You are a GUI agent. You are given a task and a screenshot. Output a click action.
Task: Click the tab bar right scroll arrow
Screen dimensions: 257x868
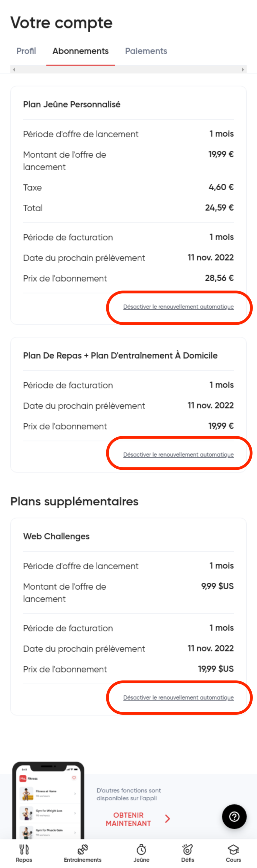[243, 70]
